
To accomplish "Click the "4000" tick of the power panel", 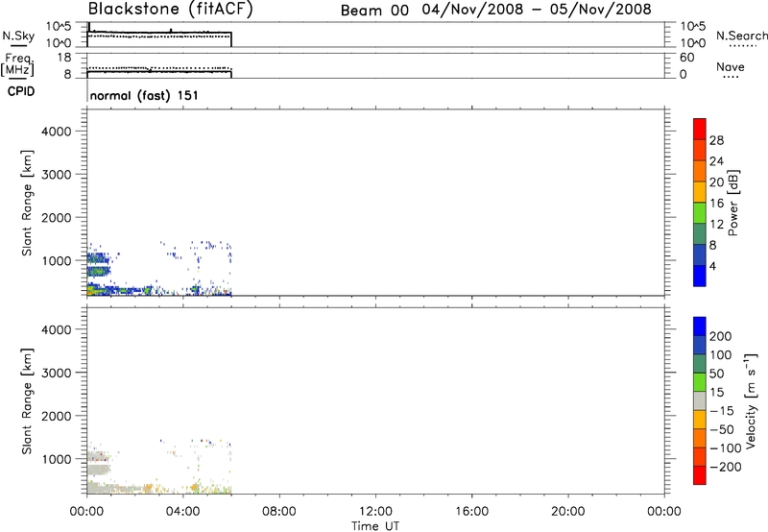I will pyautogui.click(x=57, y=132).
